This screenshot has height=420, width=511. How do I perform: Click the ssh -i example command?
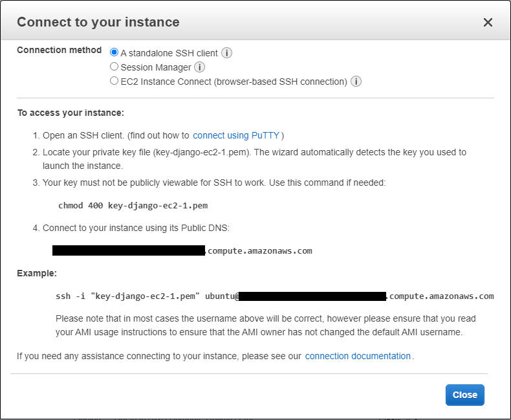[275, 296]
